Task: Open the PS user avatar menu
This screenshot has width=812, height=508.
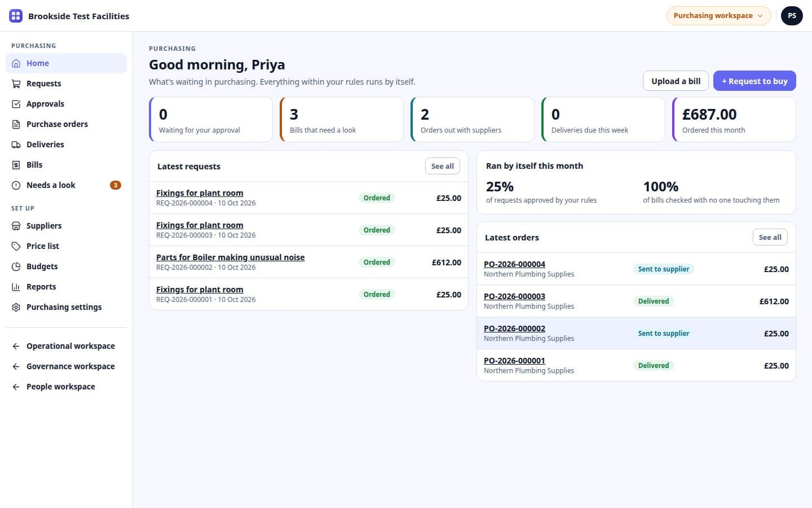Action: pyautogui.click(x=792, y=16)
